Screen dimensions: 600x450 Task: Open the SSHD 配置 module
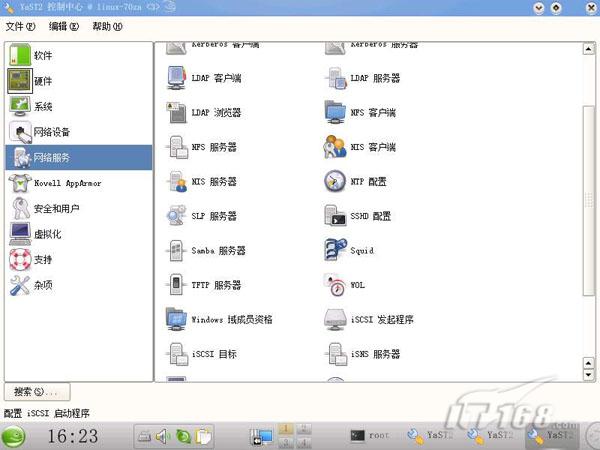357,216
